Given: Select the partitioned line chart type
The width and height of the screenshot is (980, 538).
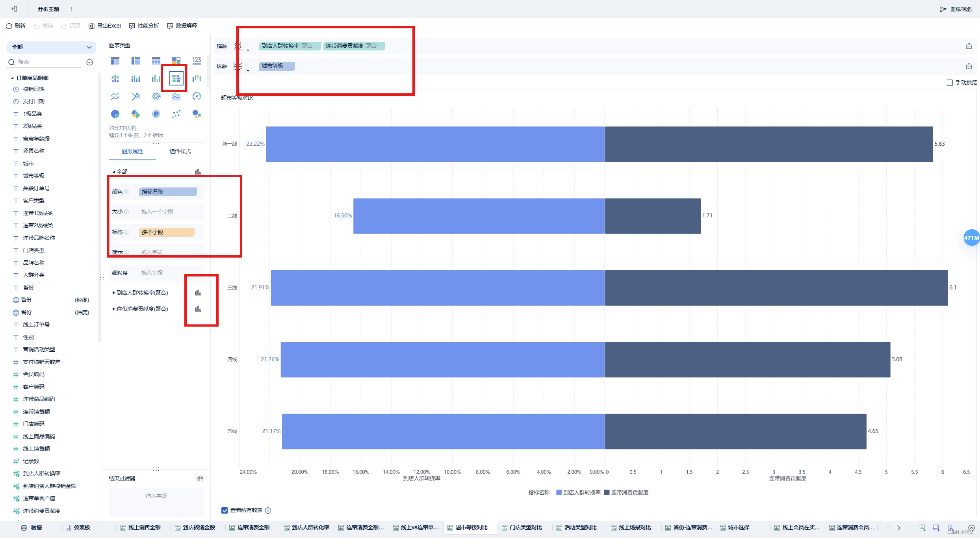Looking at the screenshot, I should pos(115,96).
